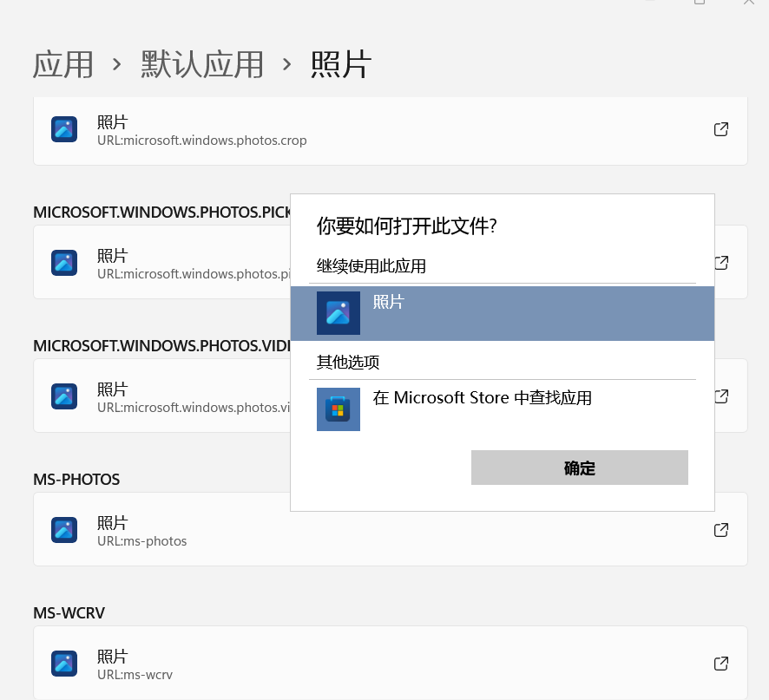Click the open-external icon for microsoft.windows.photos.crop
The width and height of the screenshot is (769, 700).
720,129
